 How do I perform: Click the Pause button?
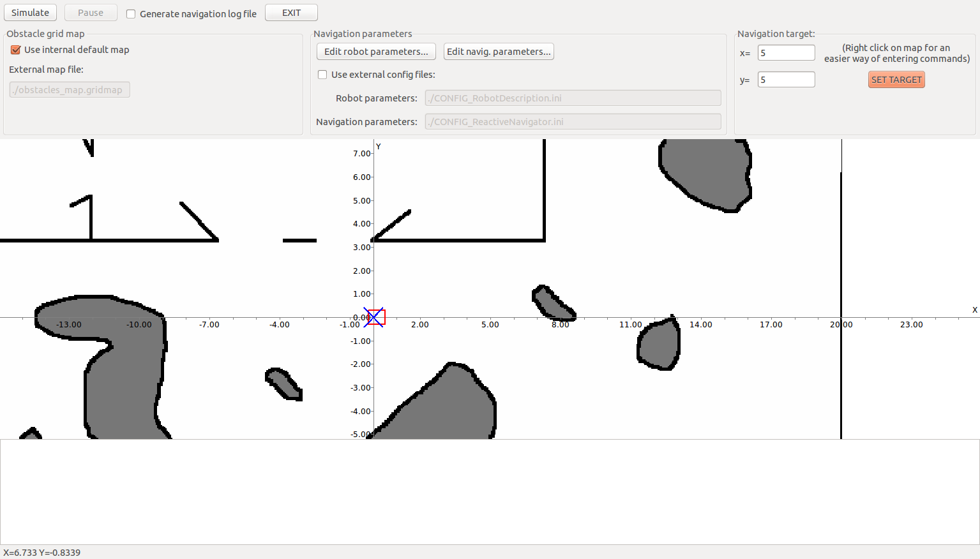(91, 13)
